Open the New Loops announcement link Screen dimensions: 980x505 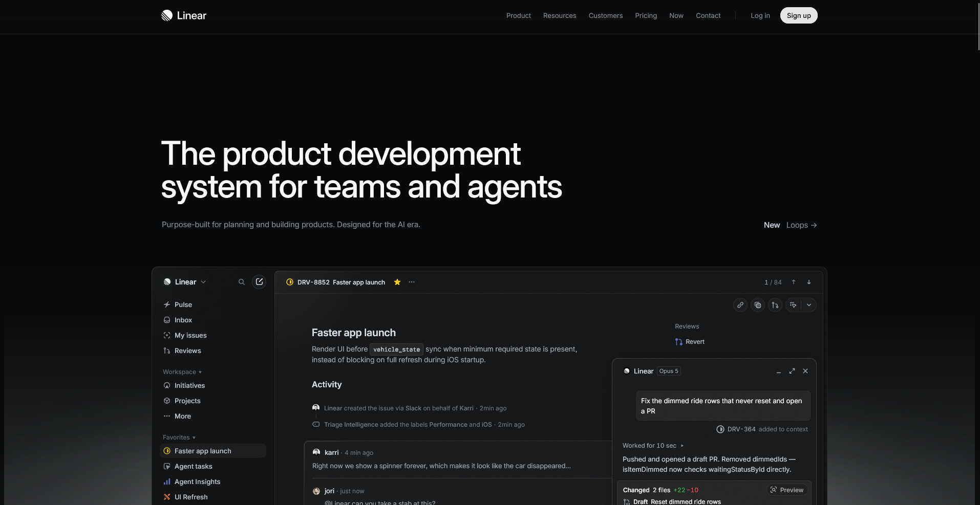[x=791, y=225]
